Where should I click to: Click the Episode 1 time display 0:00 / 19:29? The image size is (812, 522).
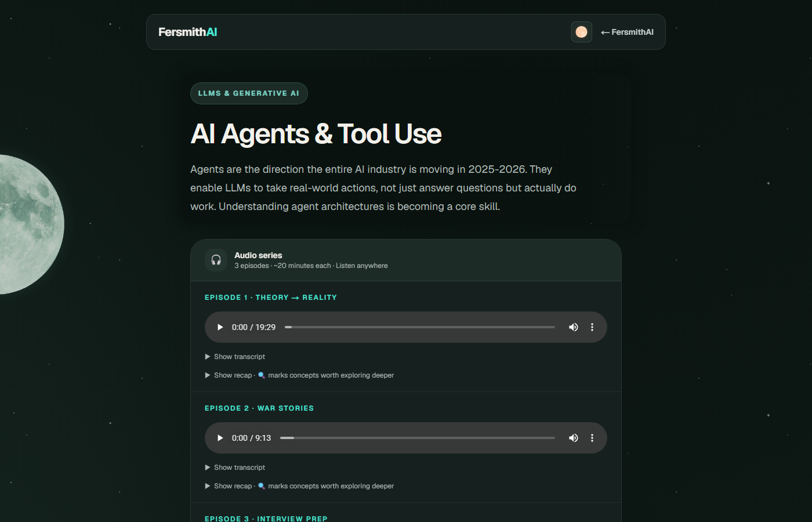coord(253,327)
